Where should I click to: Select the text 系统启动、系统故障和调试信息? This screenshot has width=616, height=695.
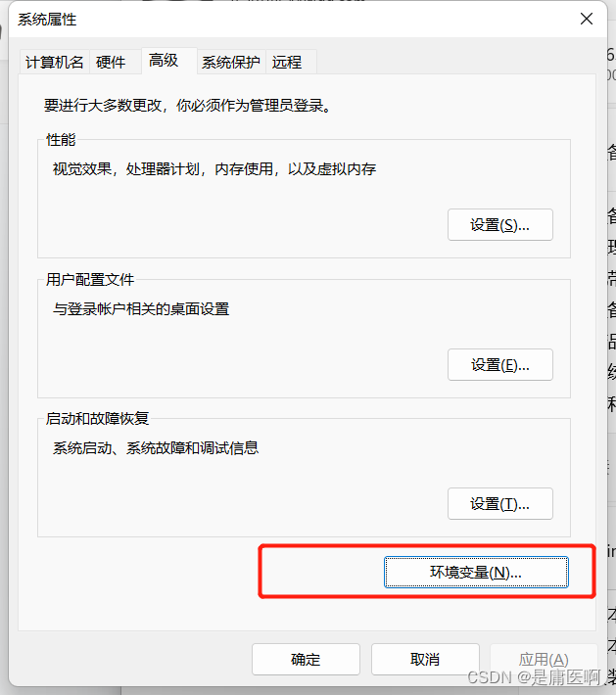[x=155, y=447]
